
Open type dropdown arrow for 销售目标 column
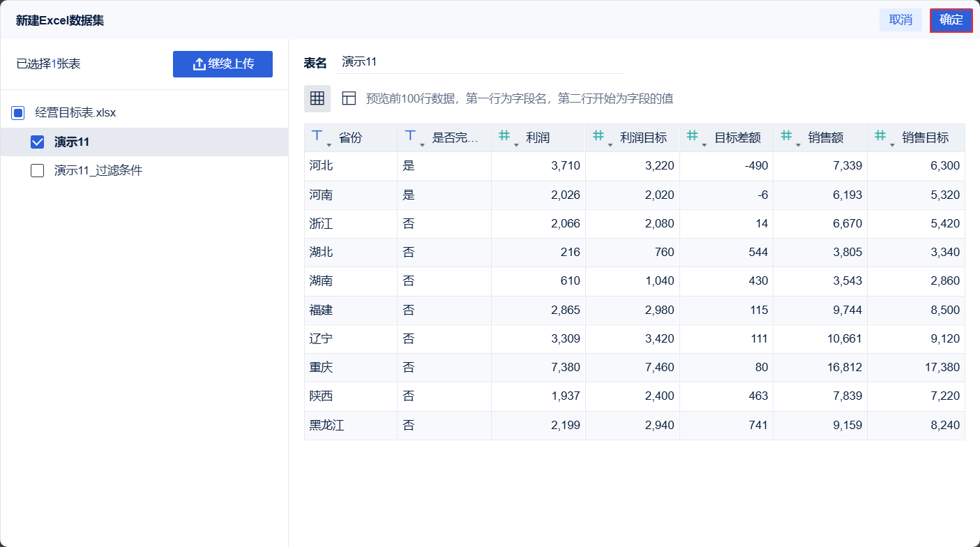pos(892,144)
